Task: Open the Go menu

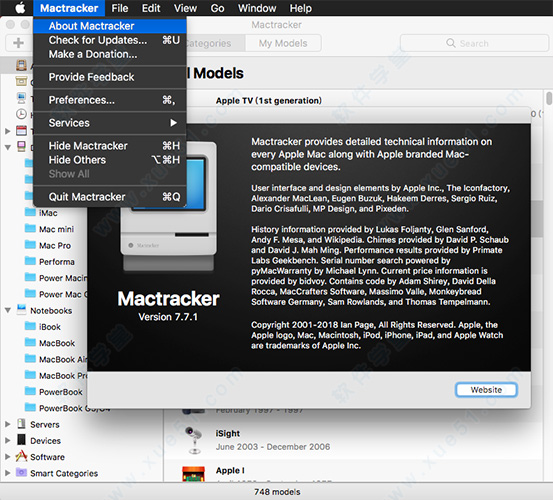Action: pos(217,8)
